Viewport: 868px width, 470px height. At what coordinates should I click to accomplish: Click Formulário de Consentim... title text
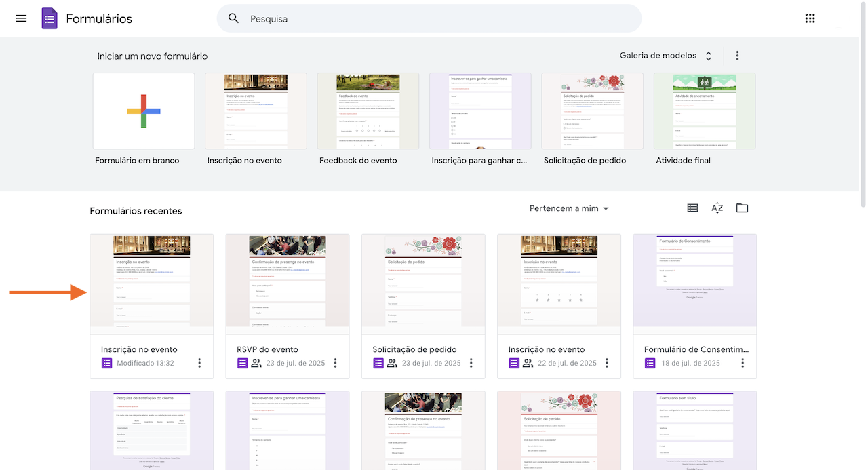coord(696,349)
